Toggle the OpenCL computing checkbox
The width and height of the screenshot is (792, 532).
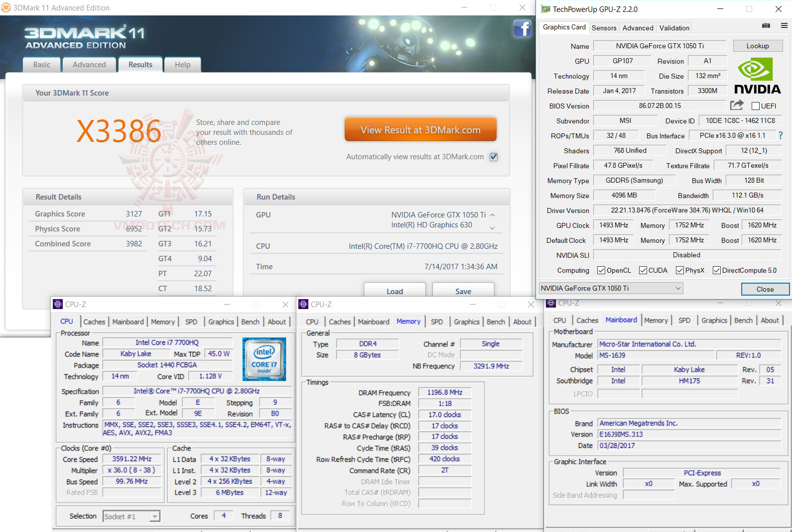[x=601, y=270]
